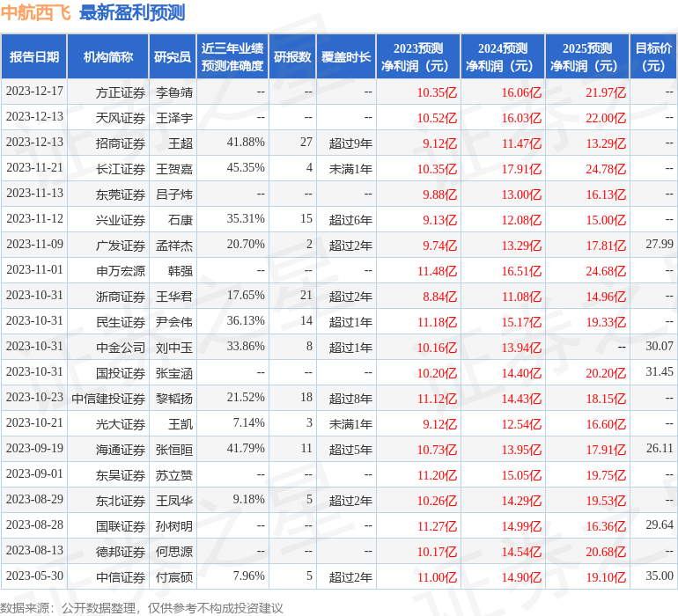This screenshot has width=678, height=616.
Task: Click the 研究员 column header
Action: 173,56
